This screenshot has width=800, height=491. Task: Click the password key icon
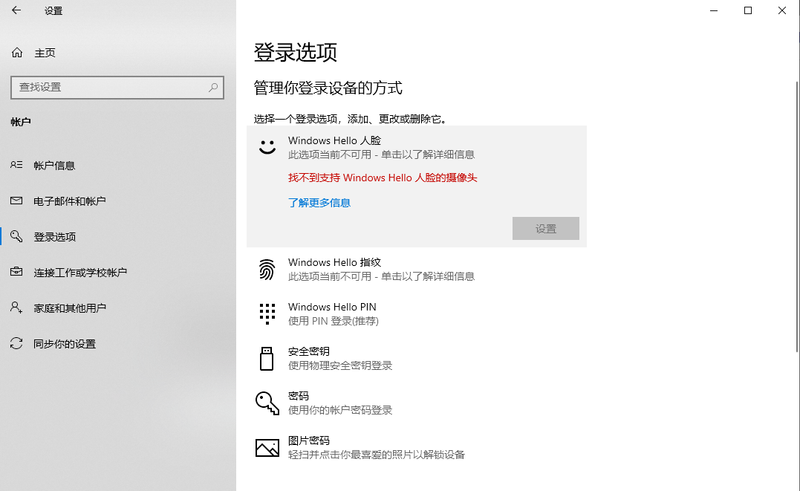click(x=266, y=402)
